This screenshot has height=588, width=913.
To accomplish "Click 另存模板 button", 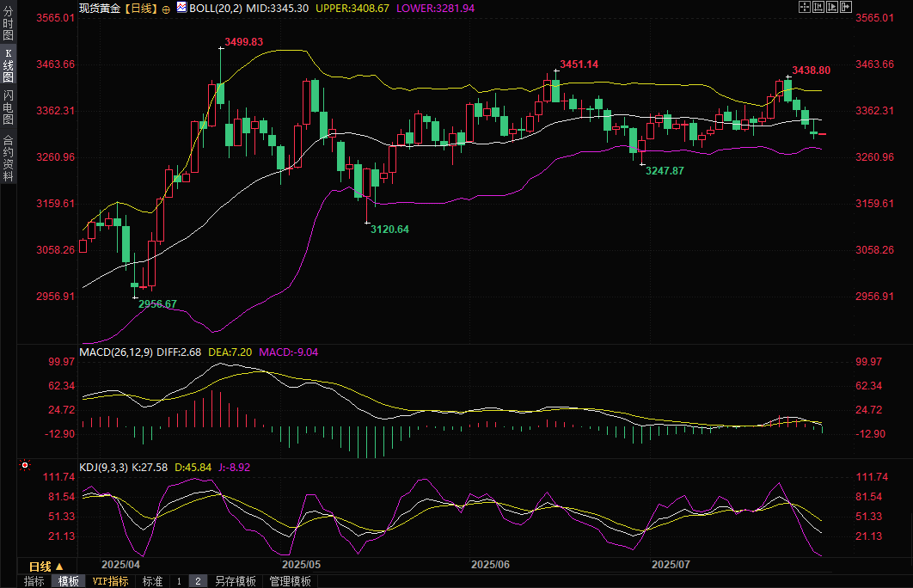I will (x=236, y=581).
